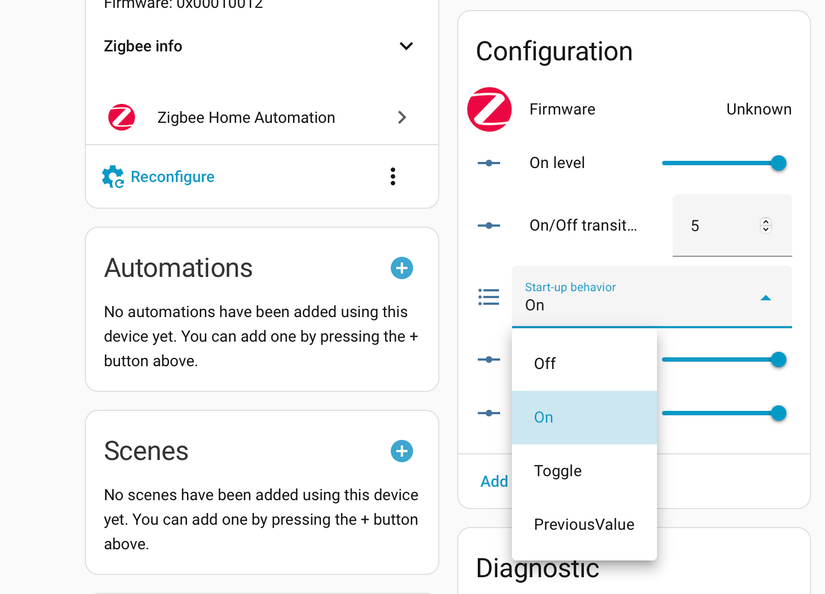Select Off from start-up behavior list
Screen dimensions: 825x594
tap(545, 364)
